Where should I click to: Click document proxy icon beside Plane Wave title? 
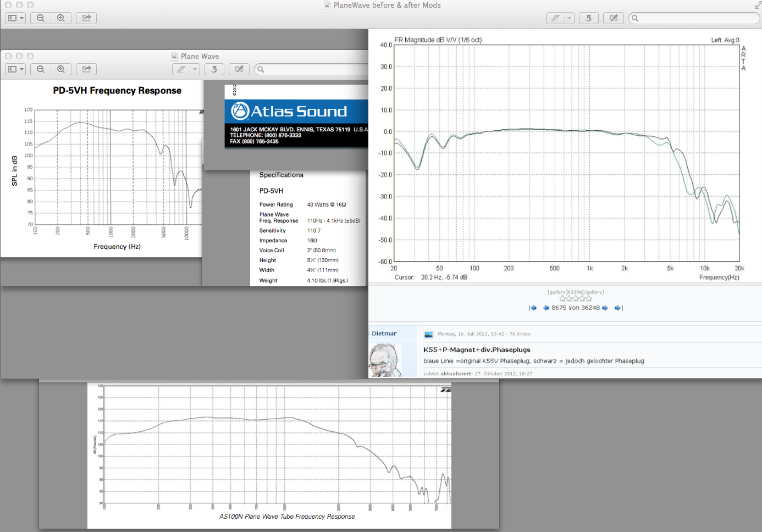coord(175,56)
